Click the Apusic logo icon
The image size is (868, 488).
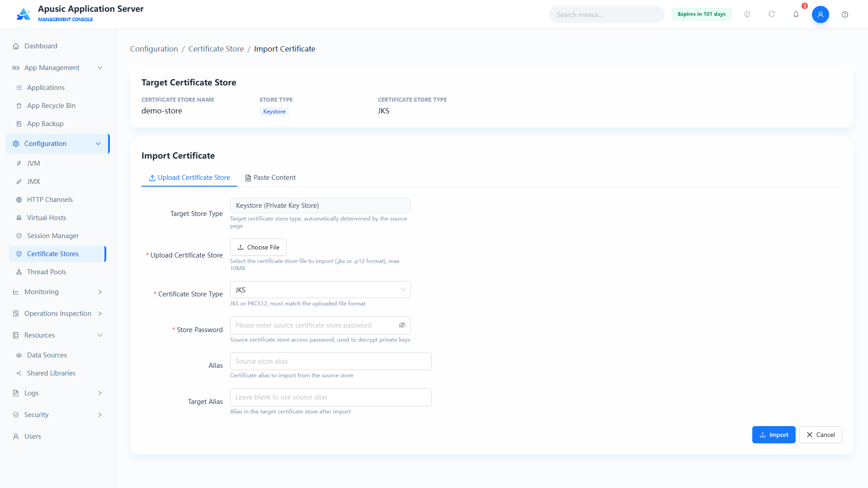pyautogui.click(x=23, y=14)
